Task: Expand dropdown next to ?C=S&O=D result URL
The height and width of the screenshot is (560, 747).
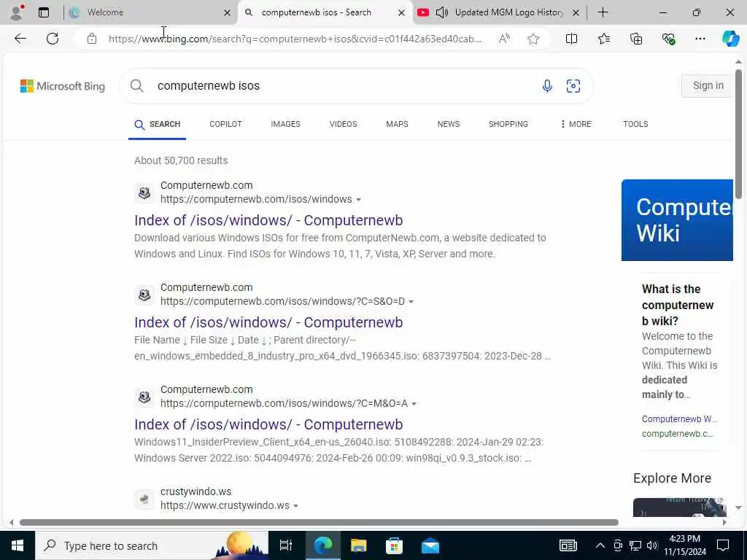Action: 411,302
